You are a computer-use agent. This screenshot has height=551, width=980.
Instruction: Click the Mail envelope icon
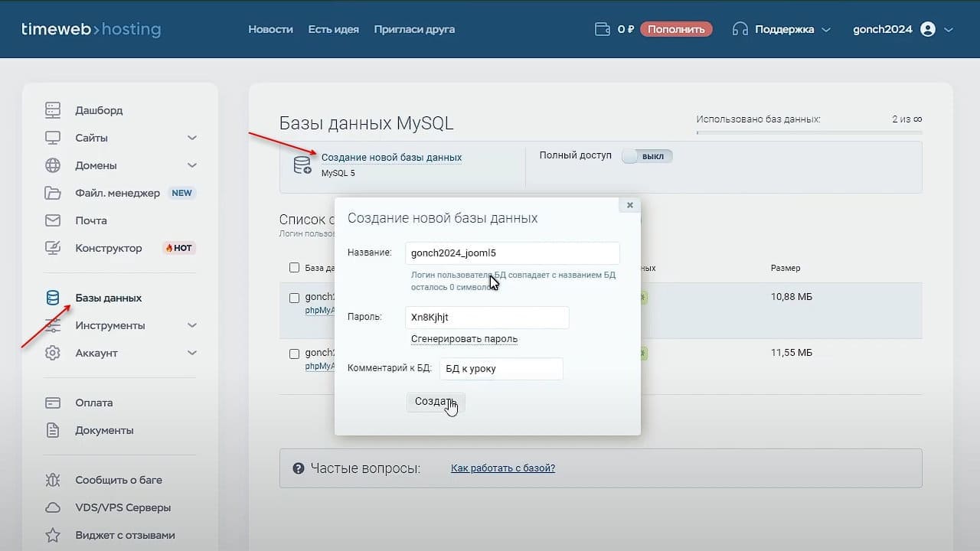point(53,220)
